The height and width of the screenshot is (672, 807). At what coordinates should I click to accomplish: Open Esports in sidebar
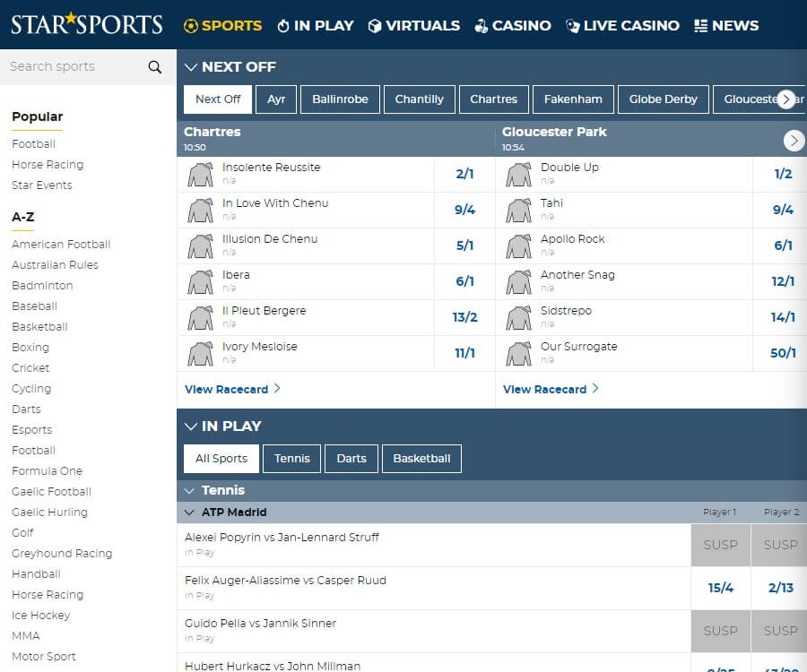pyautogui.click(x=32, y=430)
